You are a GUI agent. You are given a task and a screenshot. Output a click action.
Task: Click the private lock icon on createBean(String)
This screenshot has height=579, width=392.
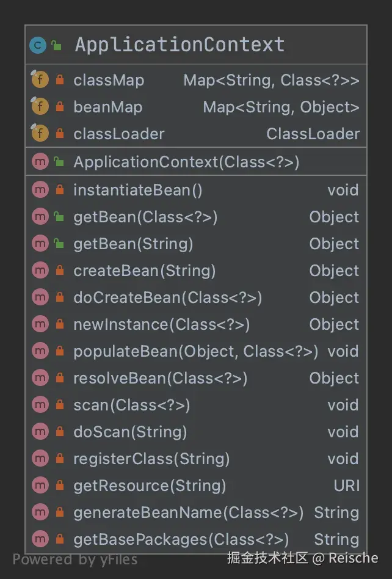(x=59, y=271)
